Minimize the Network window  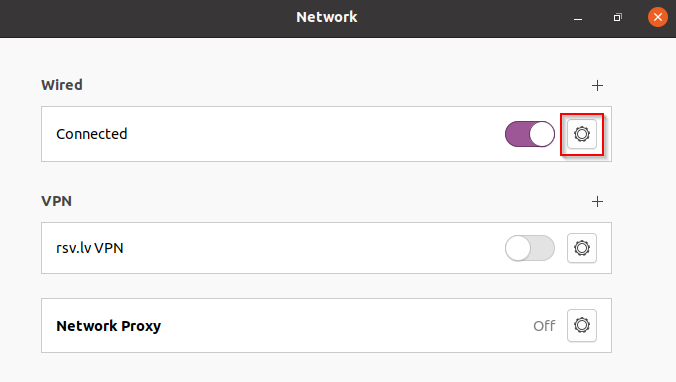578,18
